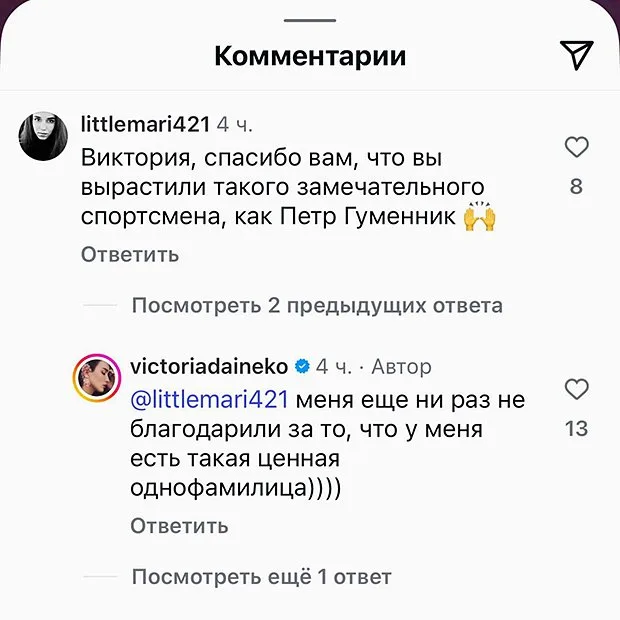Tap the paper plane share icon

pos(577,56)
